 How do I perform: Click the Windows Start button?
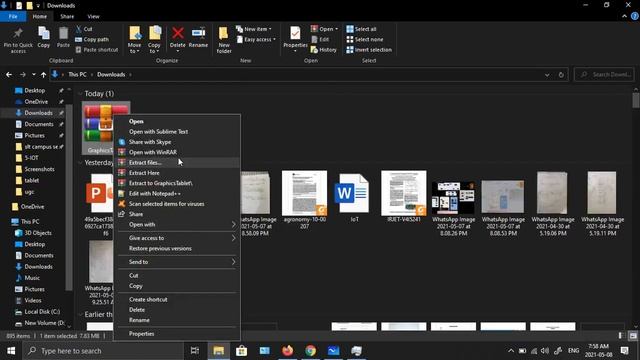pyautogui.click(x=11, y=351)
